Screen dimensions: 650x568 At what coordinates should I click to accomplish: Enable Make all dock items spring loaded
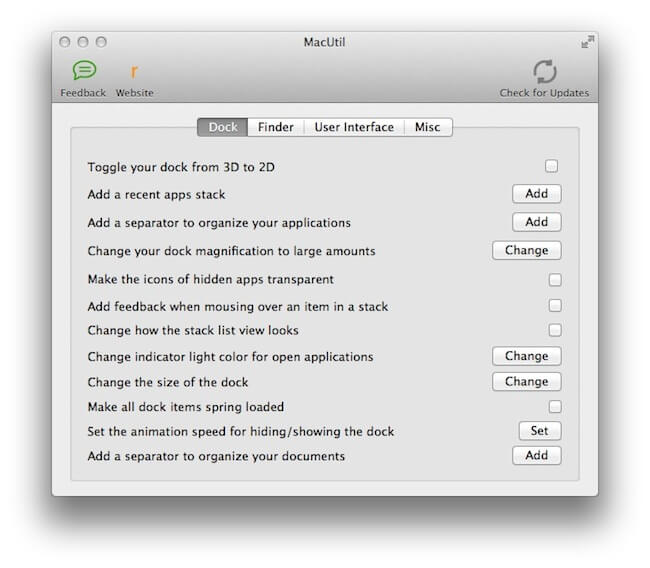pyautogui.click(x=555, y=406)
